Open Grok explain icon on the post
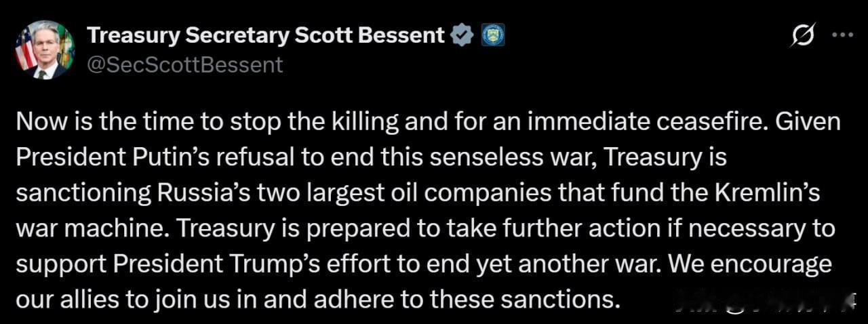This screenshot has height=324, width=868. pyautogui.click(x=802, y=36)
